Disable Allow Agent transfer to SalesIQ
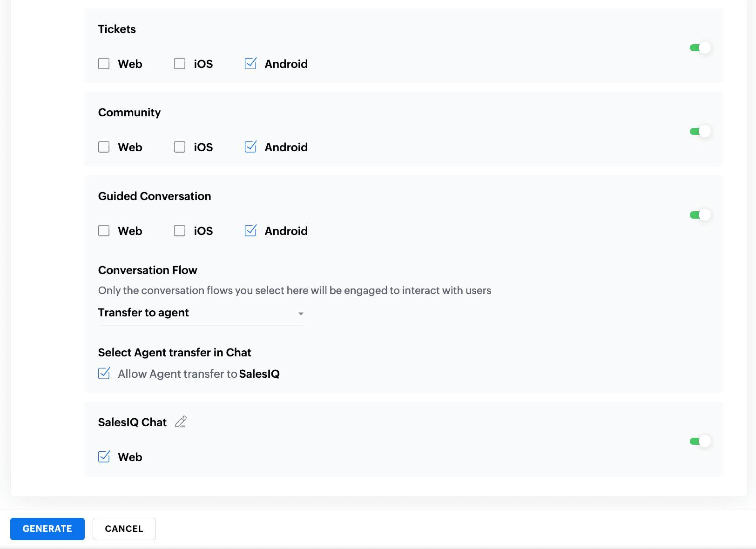This screenshot has width=756, height=549. click(104, 373)
